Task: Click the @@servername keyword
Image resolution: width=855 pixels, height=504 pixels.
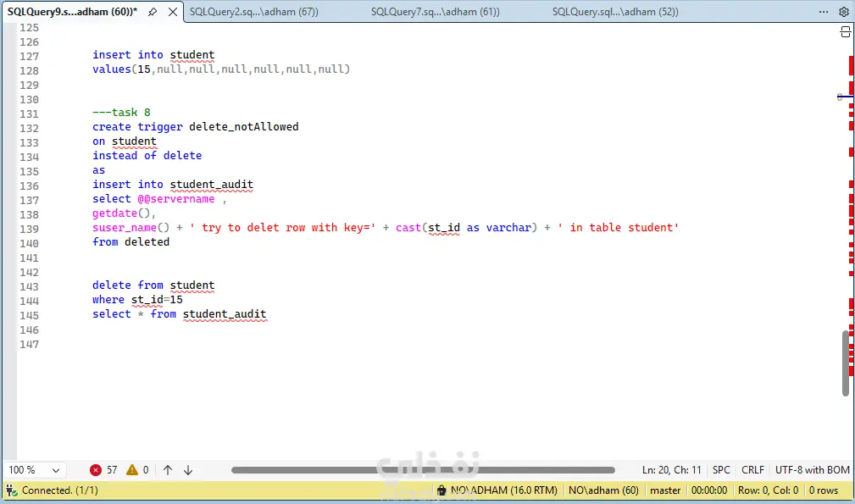Action: click(176, 199)
